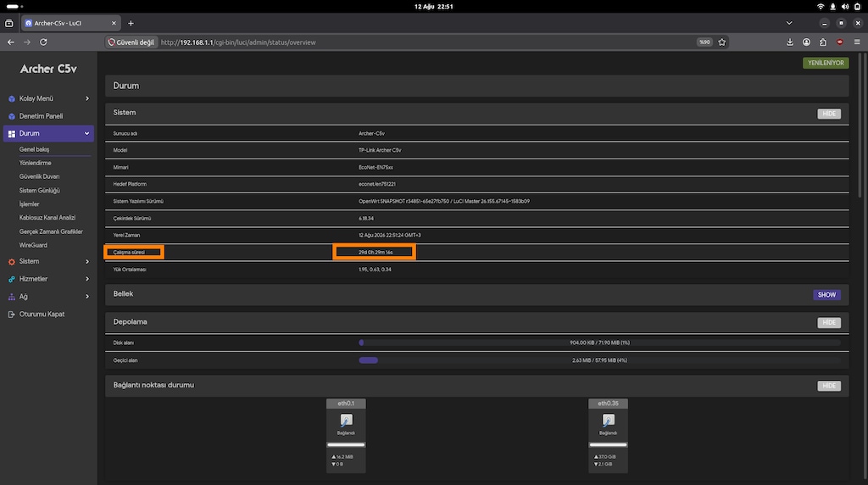Close the Archer-C5v - LuCI tab
This screenshot has width=868, height=485.
click(x=114, y=23)
